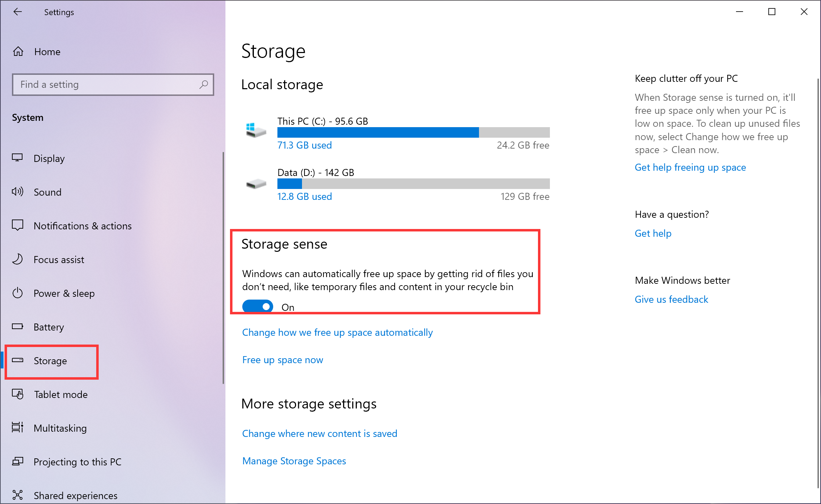Click the This PC (C:) usage bar
821x504 pixels.
pos(413,132)
